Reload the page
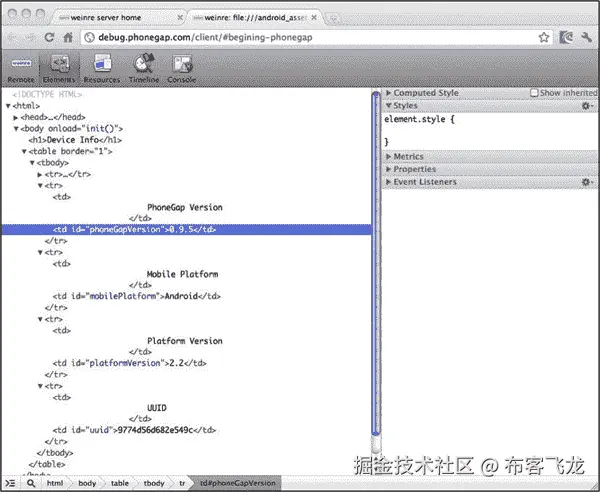Screen dimensions: 600x492 49,37
